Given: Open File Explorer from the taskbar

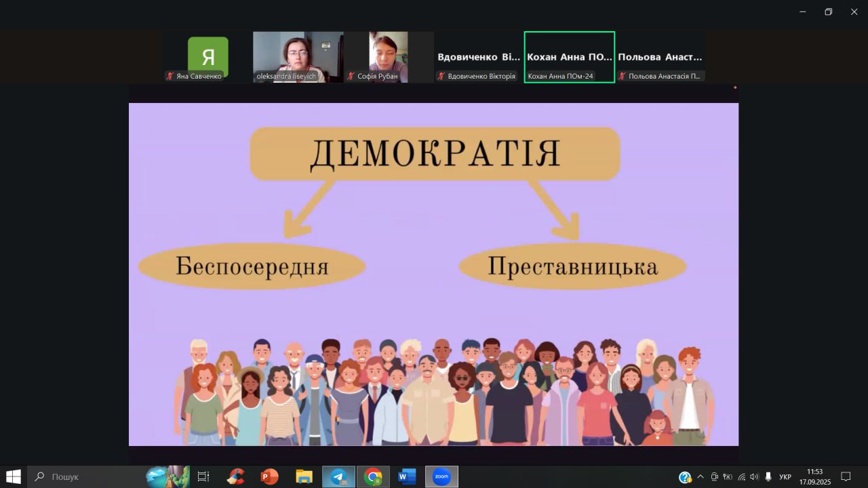Looking at the screenshot, I should [304, 476].
